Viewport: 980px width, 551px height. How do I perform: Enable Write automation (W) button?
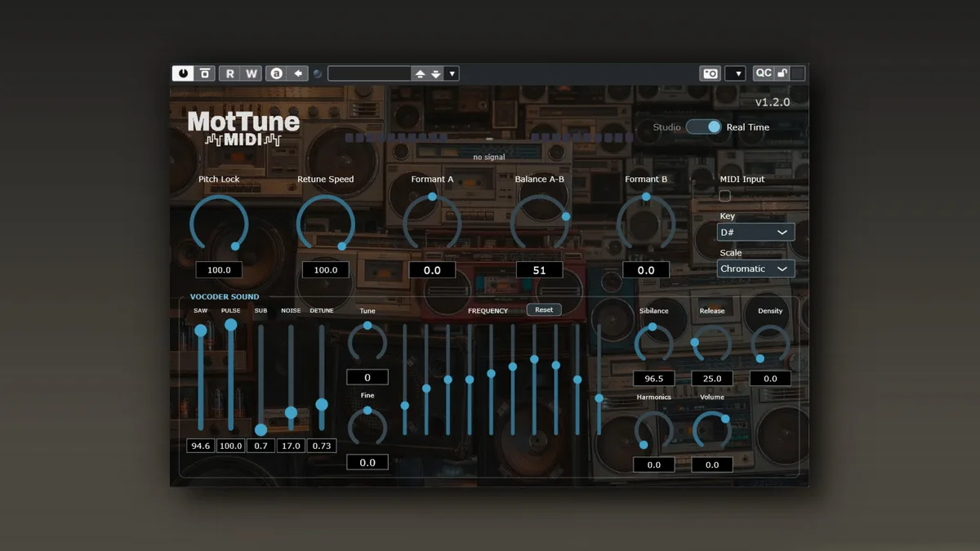click(x=252, y=73)
